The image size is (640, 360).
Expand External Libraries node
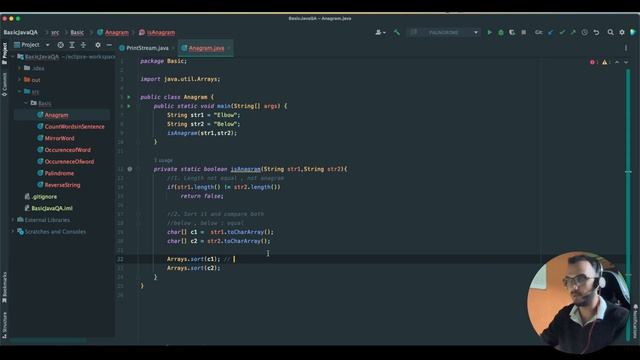[x=13, y=220]
